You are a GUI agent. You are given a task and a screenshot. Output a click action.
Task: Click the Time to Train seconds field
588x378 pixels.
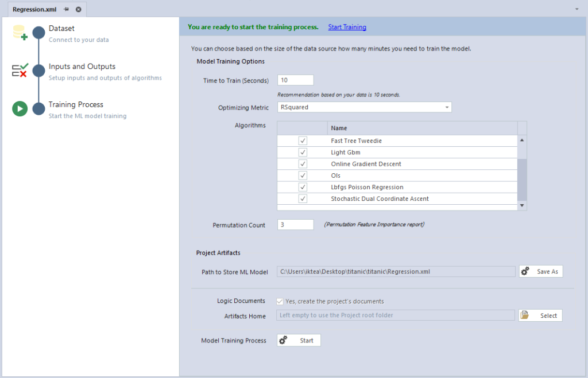click(x=296, y=80)
